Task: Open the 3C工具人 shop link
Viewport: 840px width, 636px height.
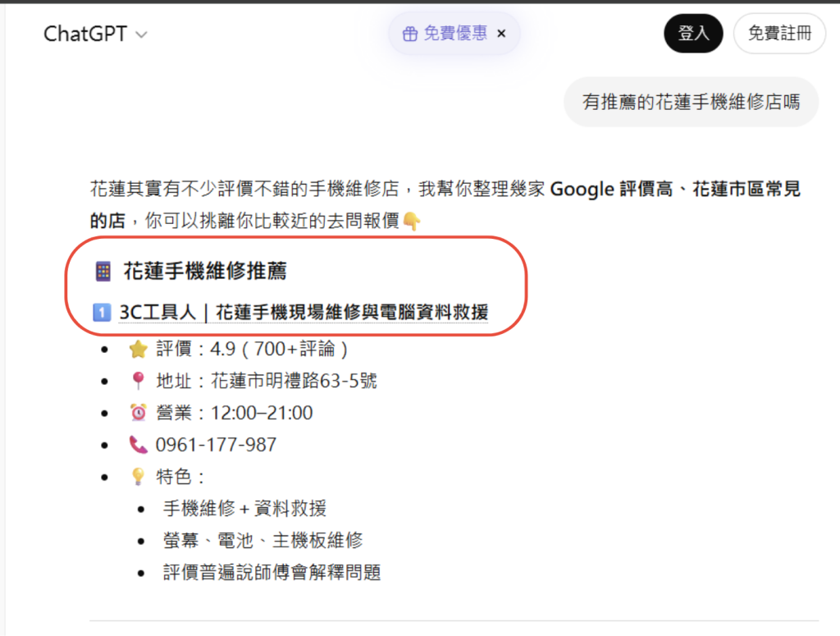Action: [x=304, y=312]
